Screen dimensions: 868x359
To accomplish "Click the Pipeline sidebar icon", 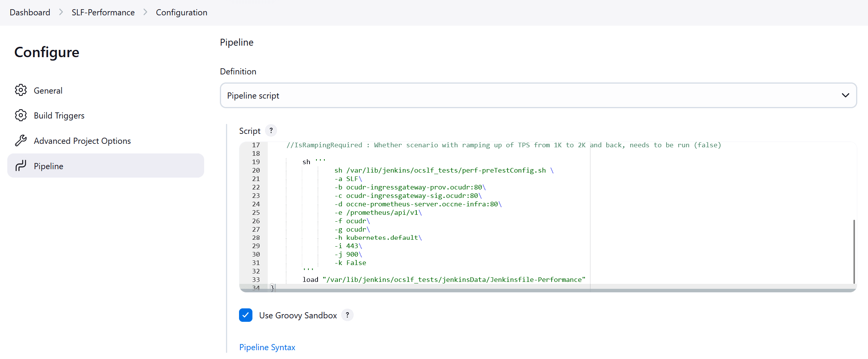I will pos(21,166).
